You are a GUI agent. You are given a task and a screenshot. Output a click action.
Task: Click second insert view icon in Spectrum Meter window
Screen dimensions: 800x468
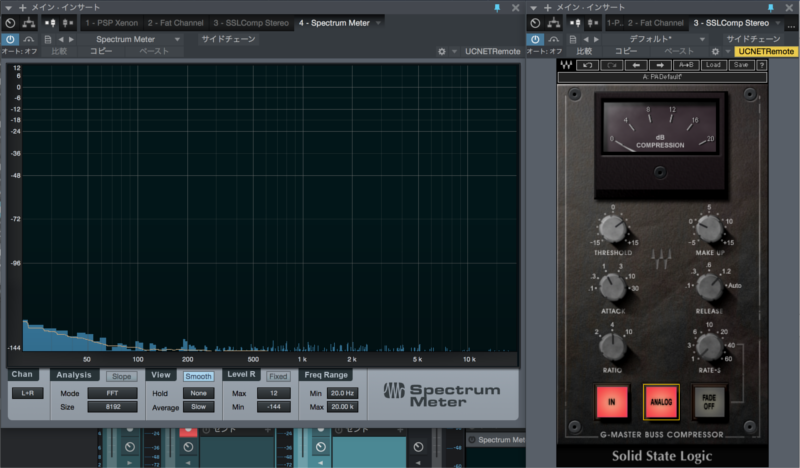pyautogui.click(x=67, y=23)
